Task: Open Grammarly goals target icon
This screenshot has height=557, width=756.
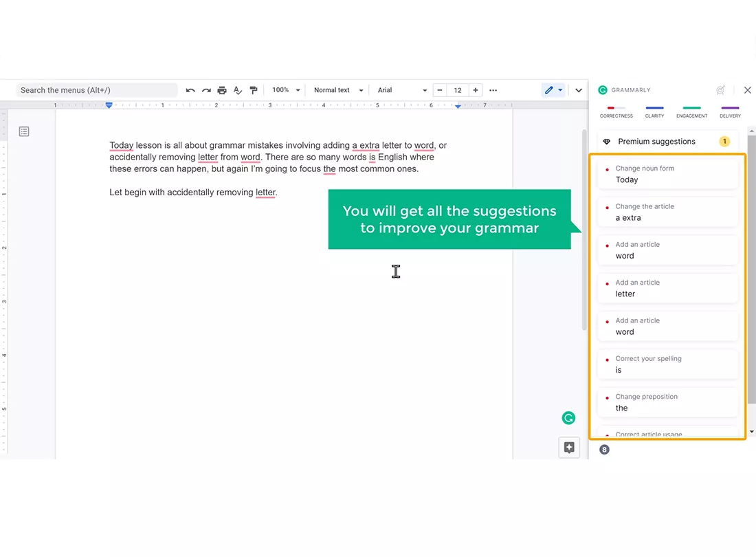Action: tap(720, 90)
